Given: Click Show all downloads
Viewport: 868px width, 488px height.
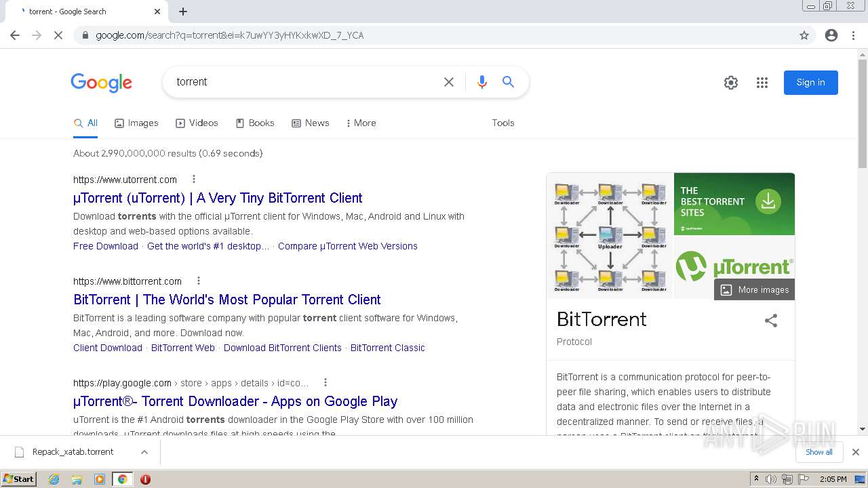Looking at the screenshot, I should (819, 452).
